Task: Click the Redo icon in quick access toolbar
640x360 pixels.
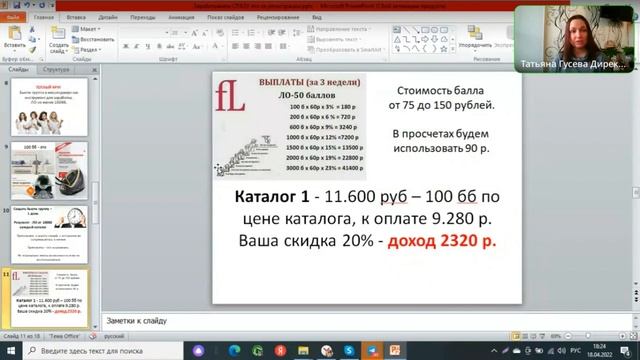Action: (42, 5)
